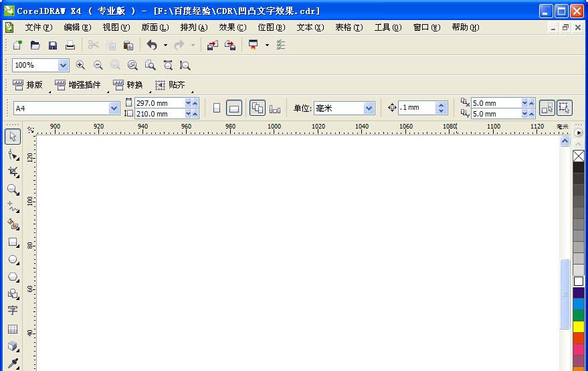Open the Options checklist icon
The height and width of the screenshot is (371, 588).
(280, 46)
